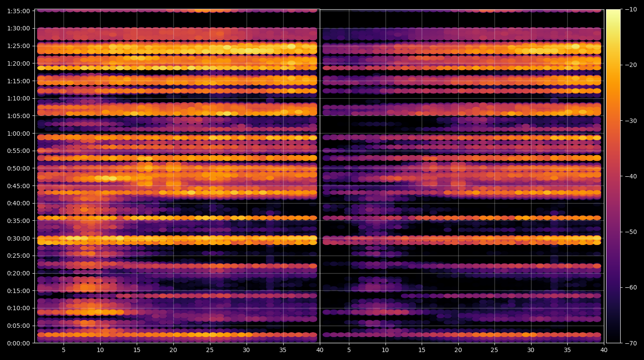This screenshot has height=360, width=644.
Task: Click the 0:40:00 time axis label
Action: coord(19,203)
